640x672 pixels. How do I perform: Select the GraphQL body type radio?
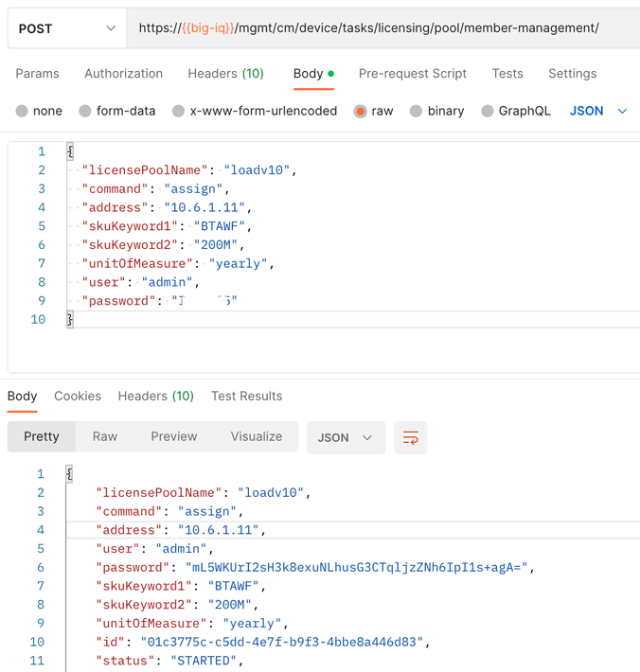(x=488, y=112)
